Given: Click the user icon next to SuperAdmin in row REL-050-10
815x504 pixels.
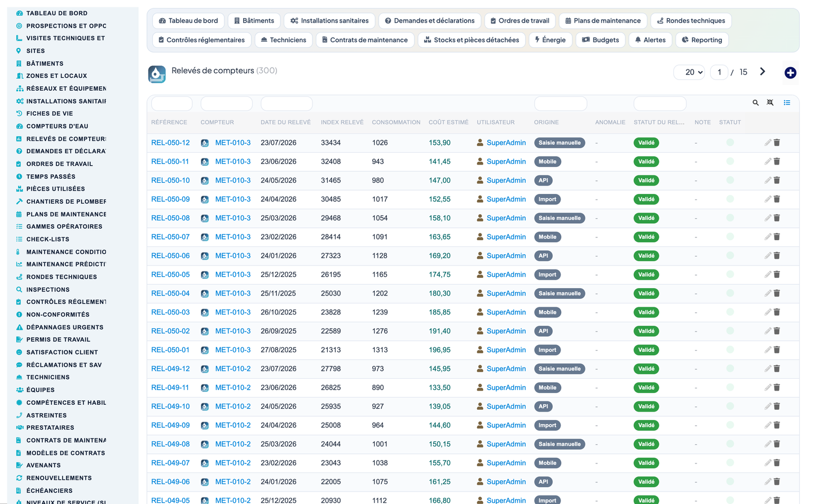Looking at the screenshot, I should (x=480, y=180).
